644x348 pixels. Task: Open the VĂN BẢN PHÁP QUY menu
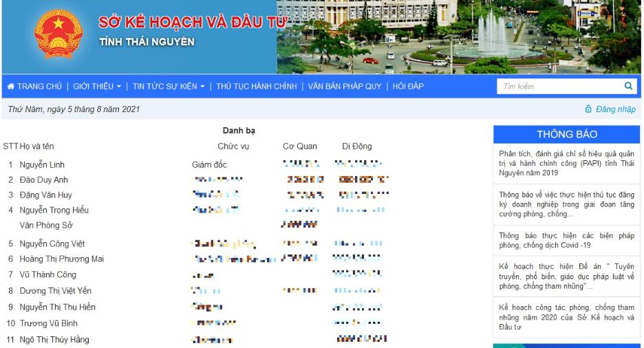pos(344,87)
